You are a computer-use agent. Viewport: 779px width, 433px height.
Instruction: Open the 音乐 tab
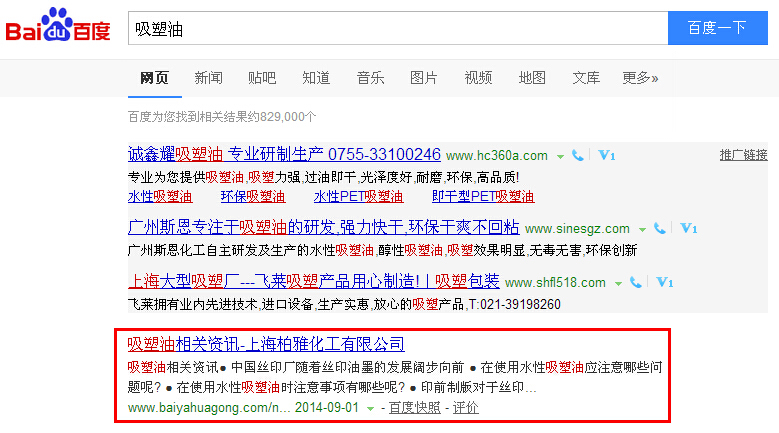(370, 78)
